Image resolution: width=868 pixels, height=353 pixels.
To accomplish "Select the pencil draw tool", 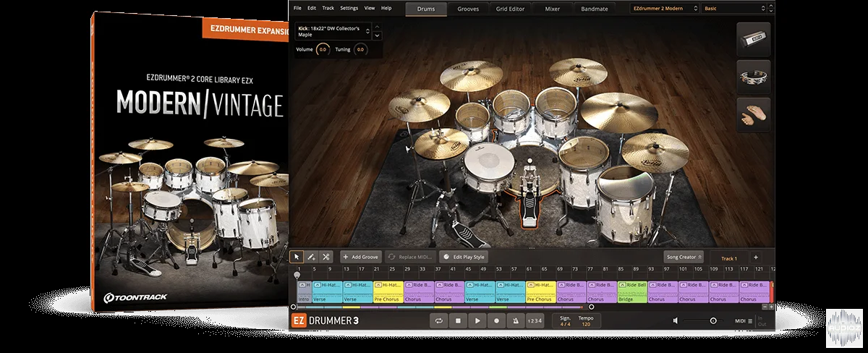I will pyautogui.click(x=311, y=257).
